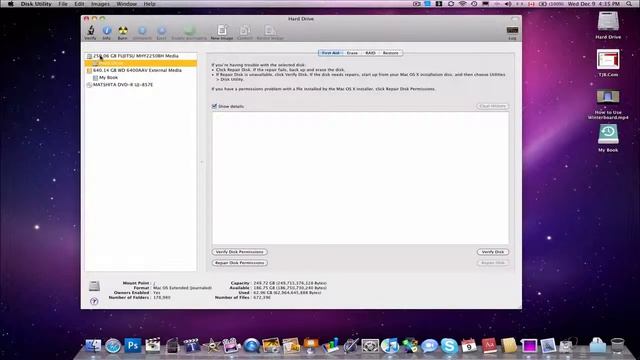Click the Spotlight search icon
Screen dimensions: 640x360
[x=629, y=4]
